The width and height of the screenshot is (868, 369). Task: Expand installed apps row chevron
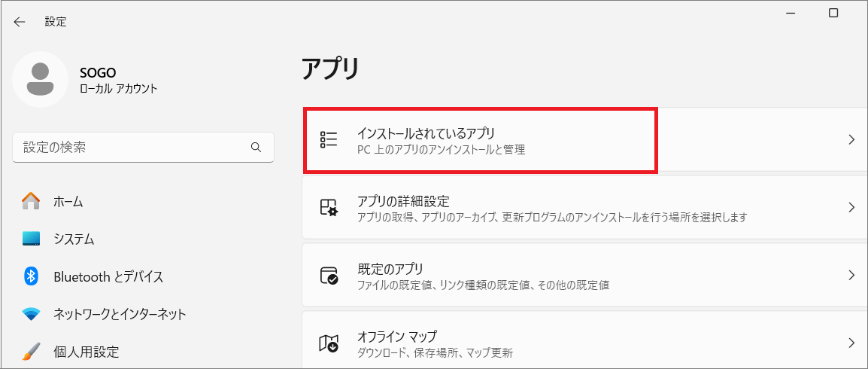point(851,139)
